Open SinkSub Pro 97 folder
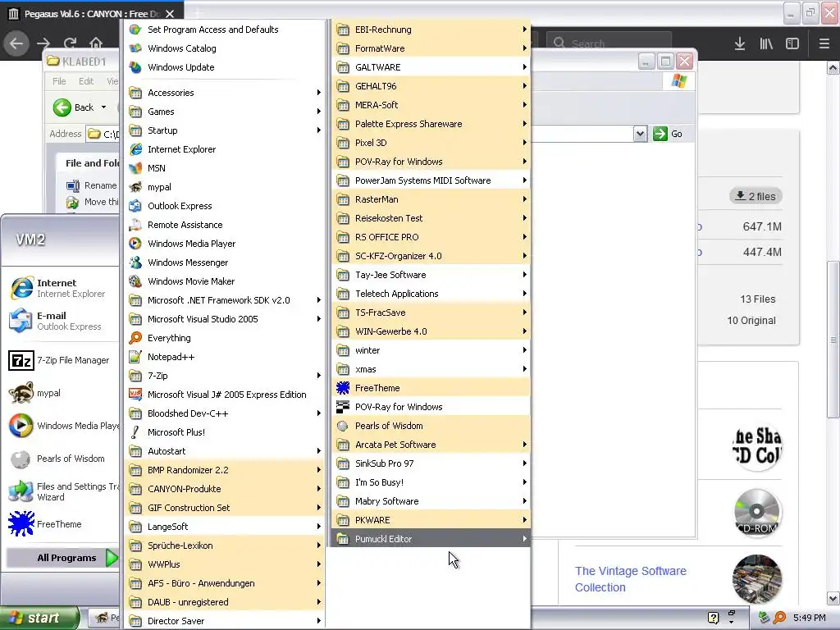 431,463
